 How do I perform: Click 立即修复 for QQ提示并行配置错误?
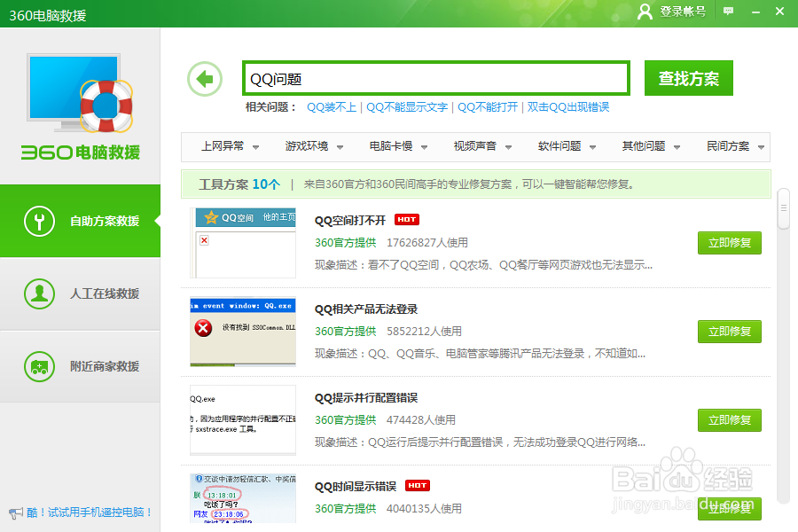coord(730,420)
